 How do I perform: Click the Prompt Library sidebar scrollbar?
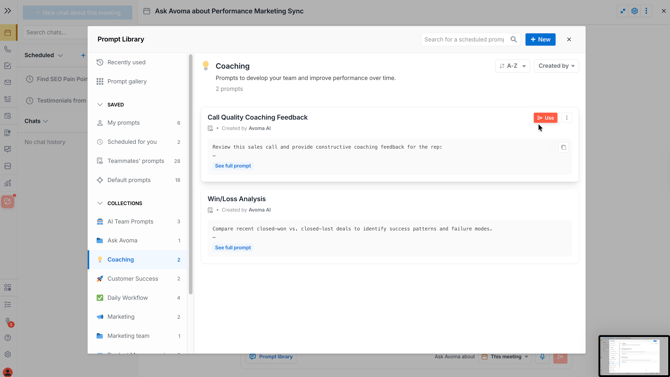tap(191, 174)
